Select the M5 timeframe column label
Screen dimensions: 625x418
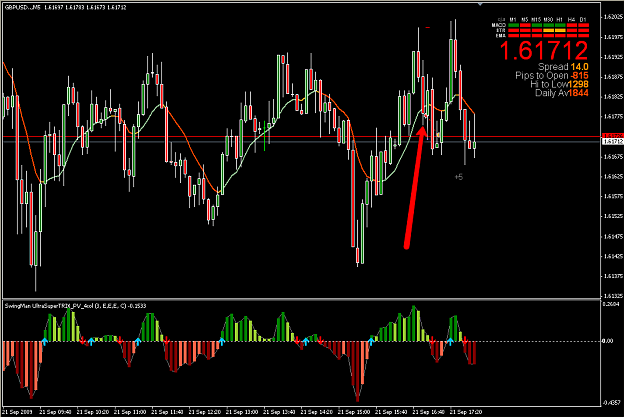[525, 20]
